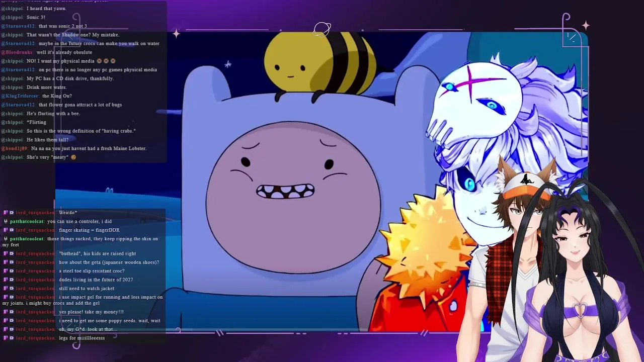Select "He likes them tall?" message

click(x=47, y=140)
